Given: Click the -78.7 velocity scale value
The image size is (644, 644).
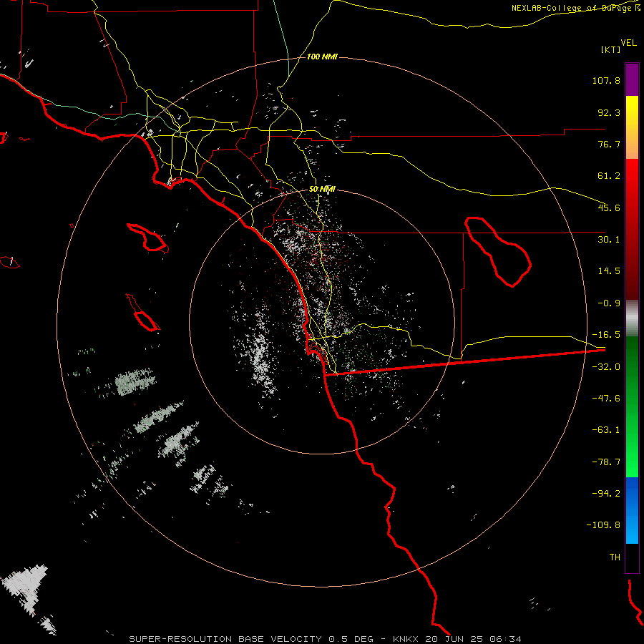Looking at the screenshot, I should tap(606, 462).
